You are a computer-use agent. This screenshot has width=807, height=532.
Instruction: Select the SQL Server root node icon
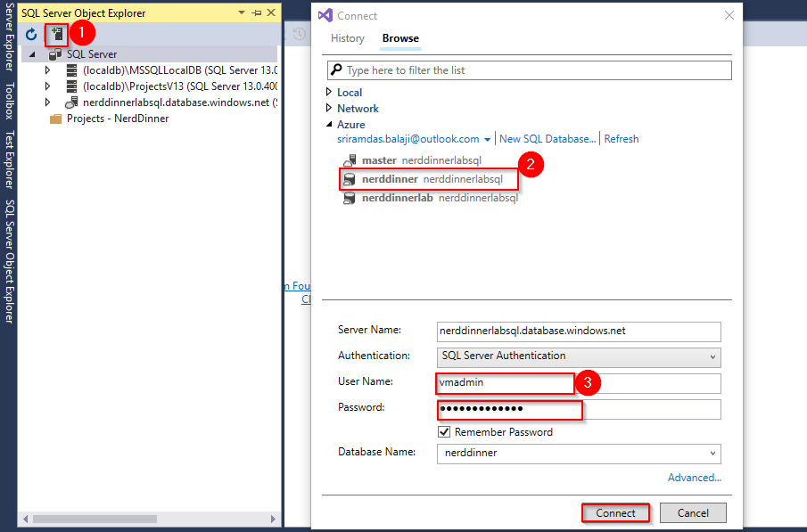pos(55,54)
